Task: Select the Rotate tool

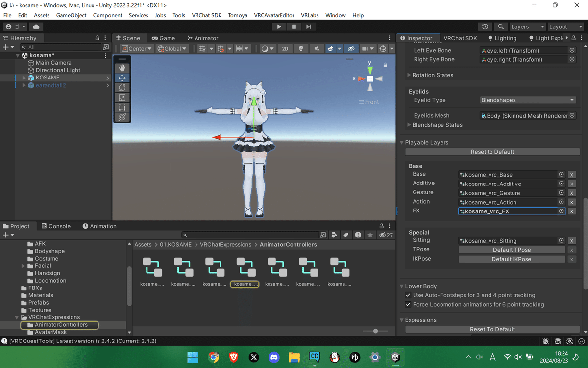Action: [122, 87]
